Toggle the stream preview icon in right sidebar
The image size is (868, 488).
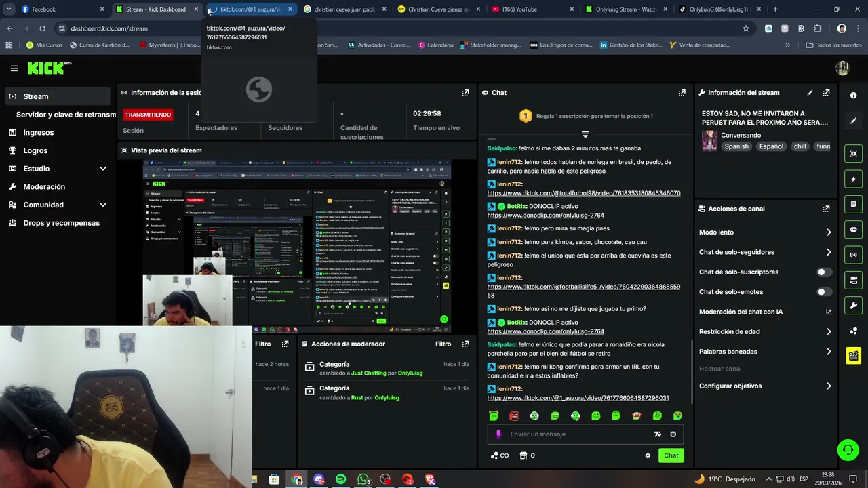click(x=853, y=154)
